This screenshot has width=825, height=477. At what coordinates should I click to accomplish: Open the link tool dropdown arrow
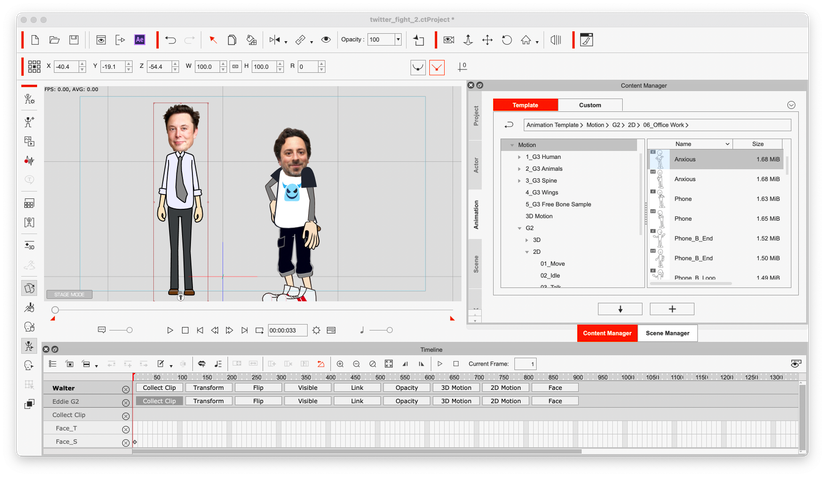(311, 42)
